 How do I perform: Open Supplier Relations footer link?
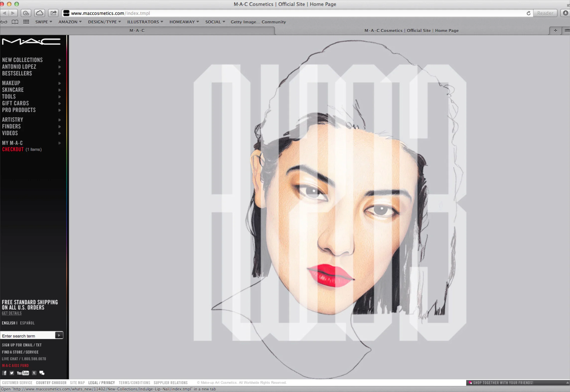tap(171, 383)
